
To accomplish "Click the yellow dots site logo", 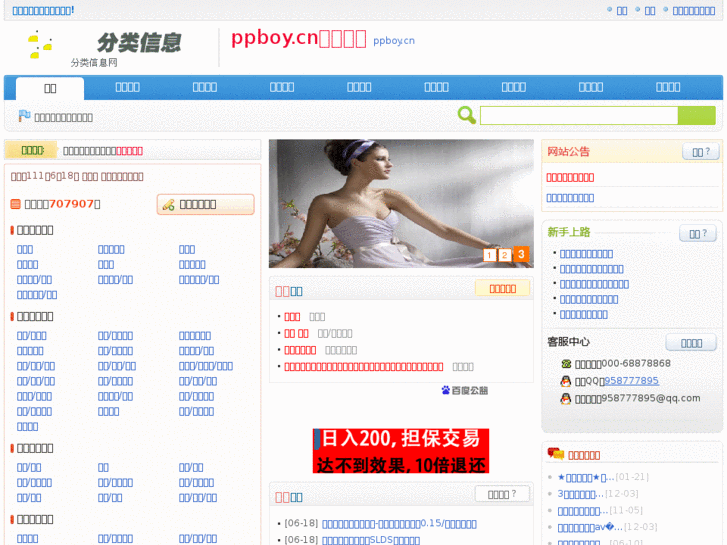I will [x=40, y=45].
